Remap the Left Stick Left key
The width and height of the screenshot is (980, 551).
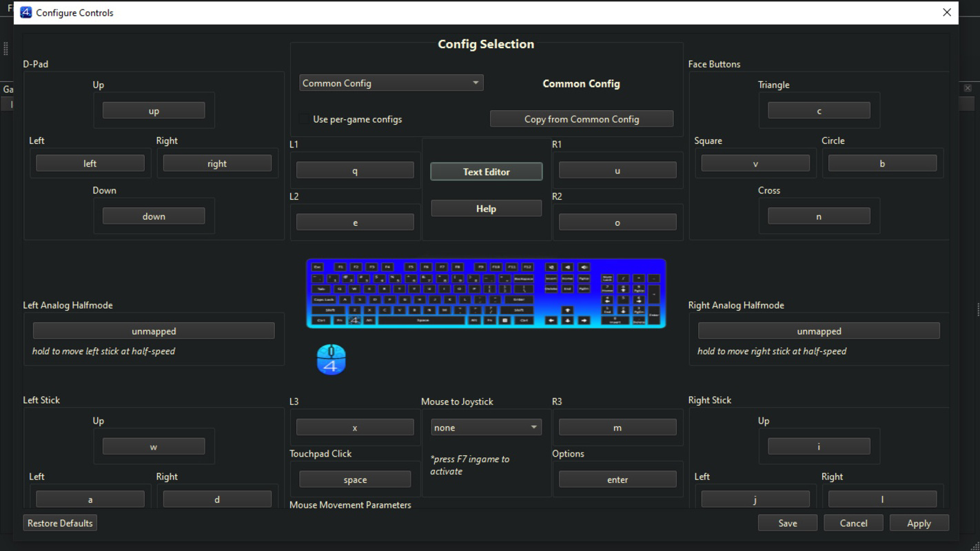tap(90, 499)
